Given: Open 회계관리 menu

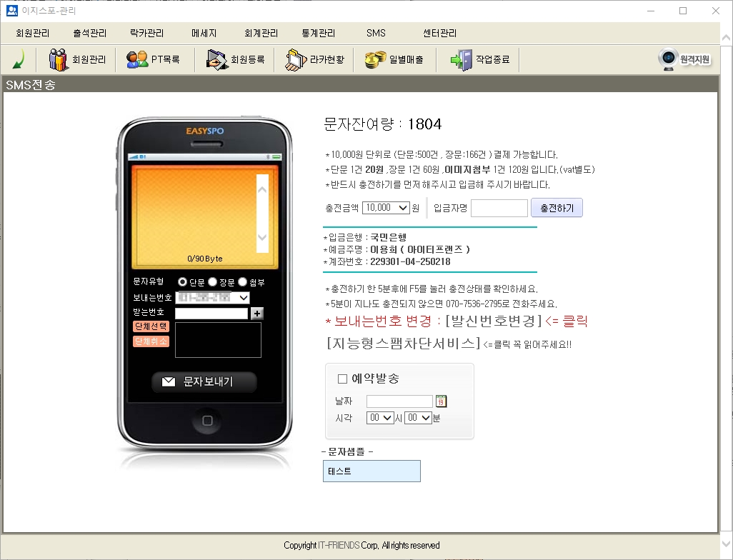Looking at the screenshot, I should [261, 33].
